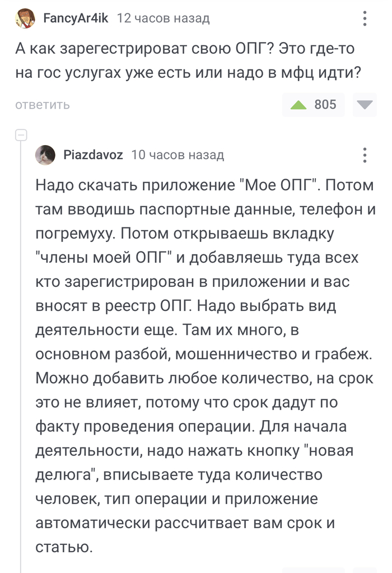
Task: Open FancyAr4ik's profile avatar
Action: 25,19
